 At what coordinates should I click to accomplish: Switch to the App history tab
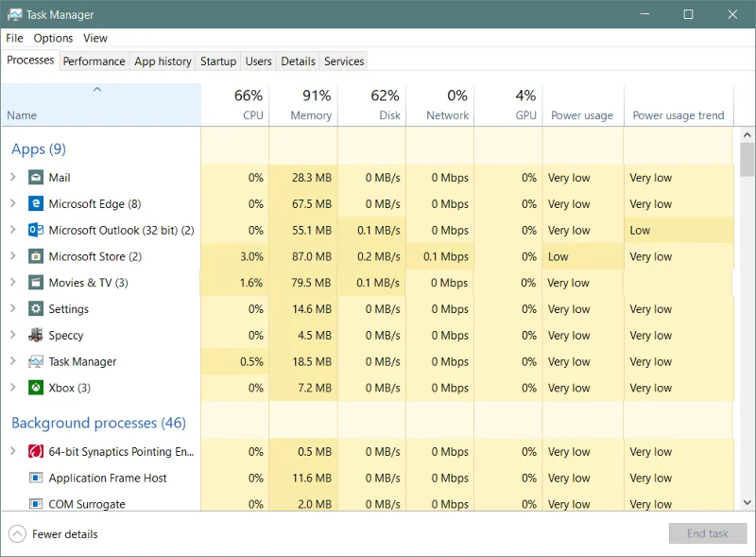click(163, 61)
